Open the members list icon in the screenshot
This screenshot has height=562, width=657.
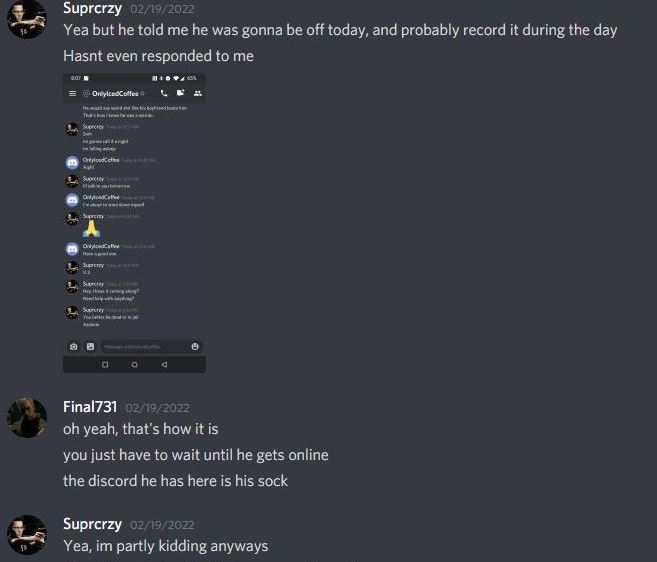pos(198,93)
